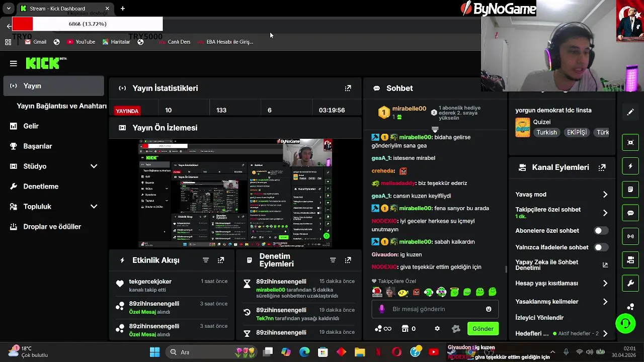Click username tekgercekjoker in Etkinlik Akışı
The image size is (644, 362).
pyautogui.click(x=150, y=282)
